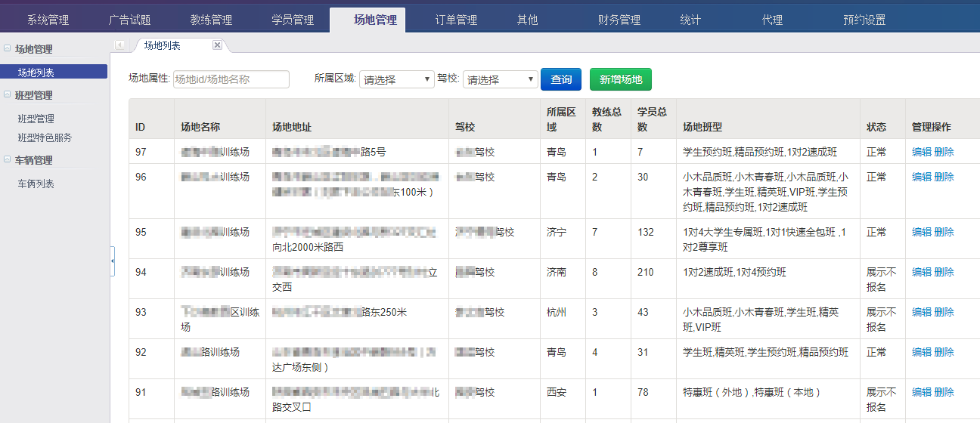Collapse the 车辆管理 sidebar section
Image resolution: width=980 pixels, height=423 pixels.
pyautogui.click(x=8, y=159)
